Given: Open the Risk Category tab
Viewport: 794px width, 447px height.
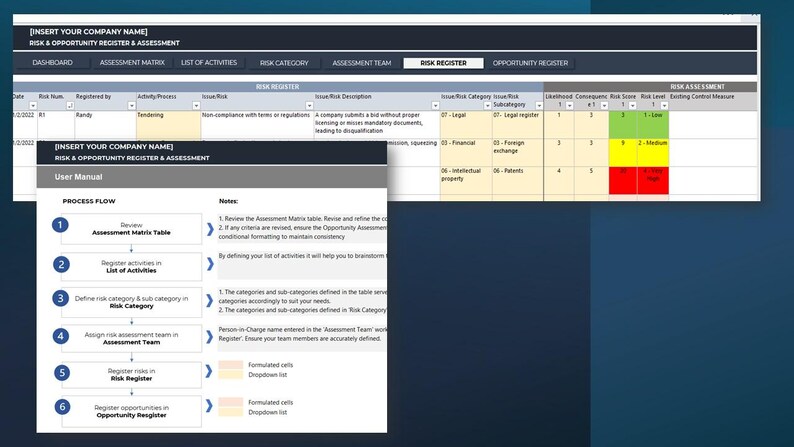Looking at the screenshot, I should (x=284, y=63).
